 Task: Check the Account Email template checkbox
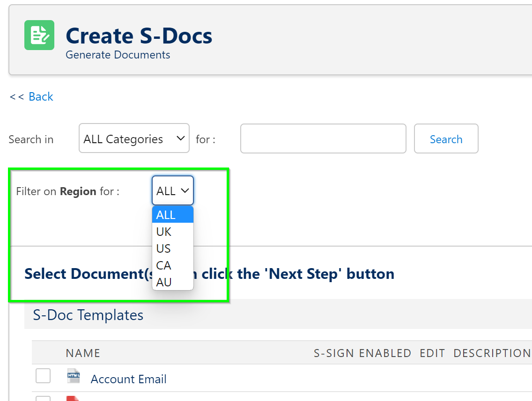click(x=43, y=376)
